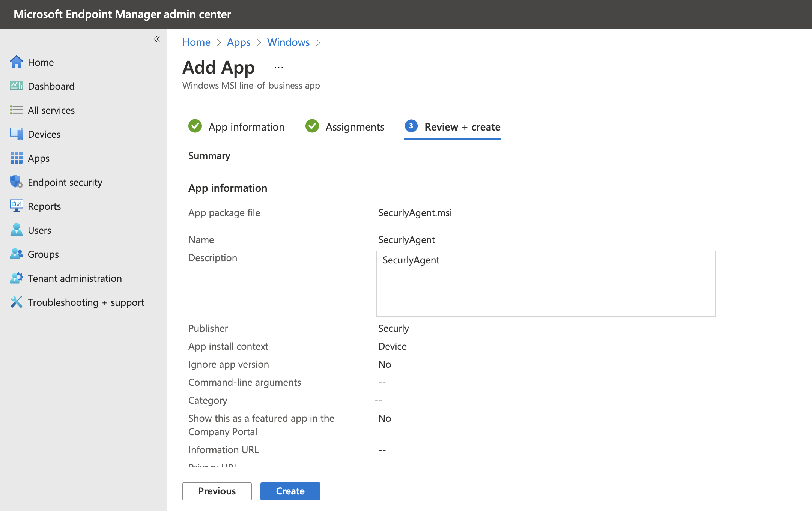Click the Summary heading
Image resolution: width=812 pixels, height=511 pixels.
209,156
